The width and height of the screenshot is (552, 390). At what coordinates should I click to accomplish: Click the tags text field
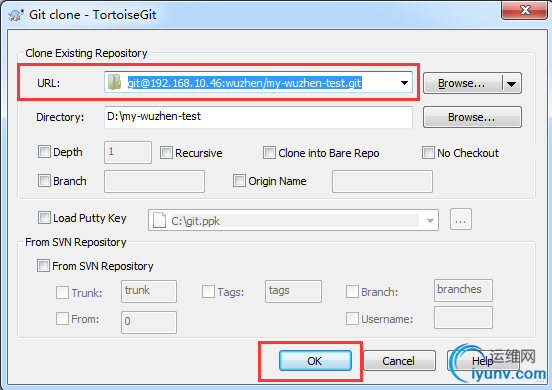pos(293,291)
